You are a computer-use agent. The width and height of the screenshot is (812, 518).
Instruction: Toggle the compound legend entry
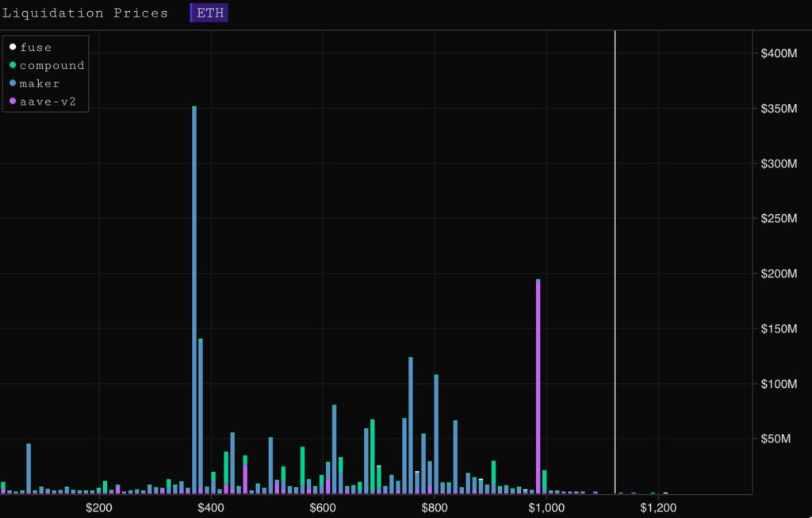click(x=47, y=65)
